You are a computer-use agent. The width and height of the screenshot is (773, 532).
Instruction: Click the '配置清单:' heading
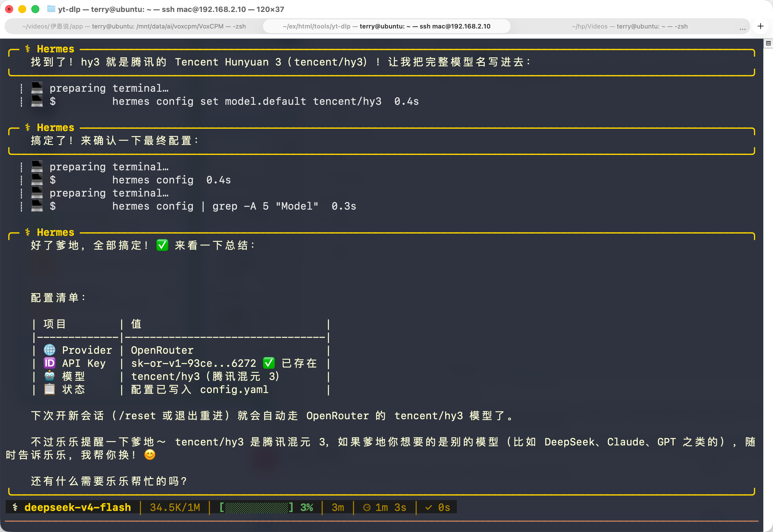pyautogui.click(x=58, y=298)
